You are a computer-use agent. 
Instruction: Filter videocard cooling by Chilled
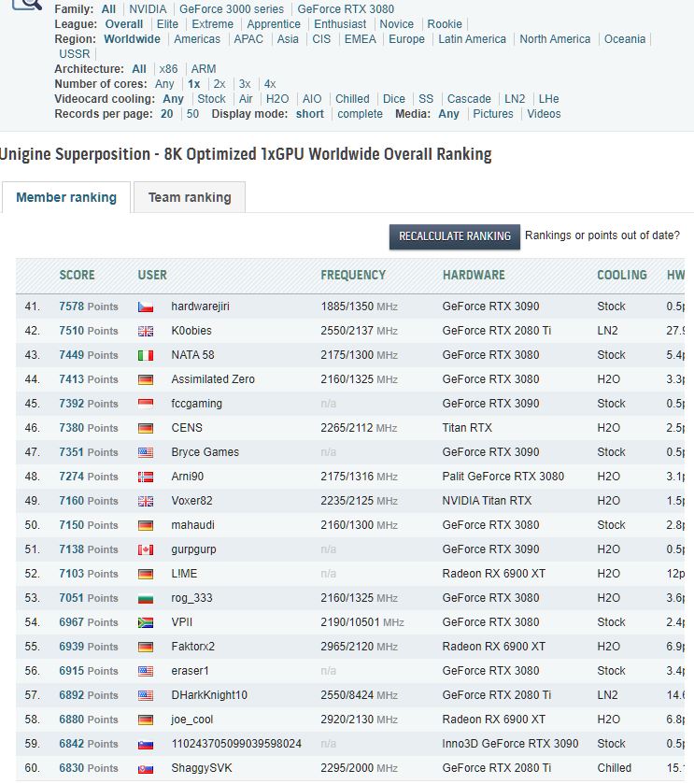[352, 99]
